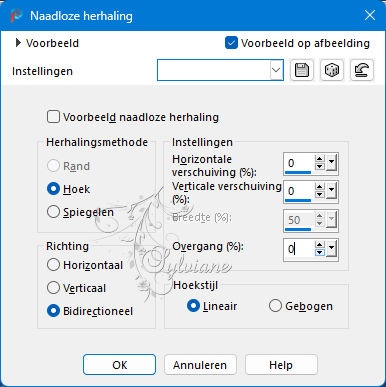Select the Gebogen corner style
Viewport: 386px width, 387px height.
click(275, 306)
